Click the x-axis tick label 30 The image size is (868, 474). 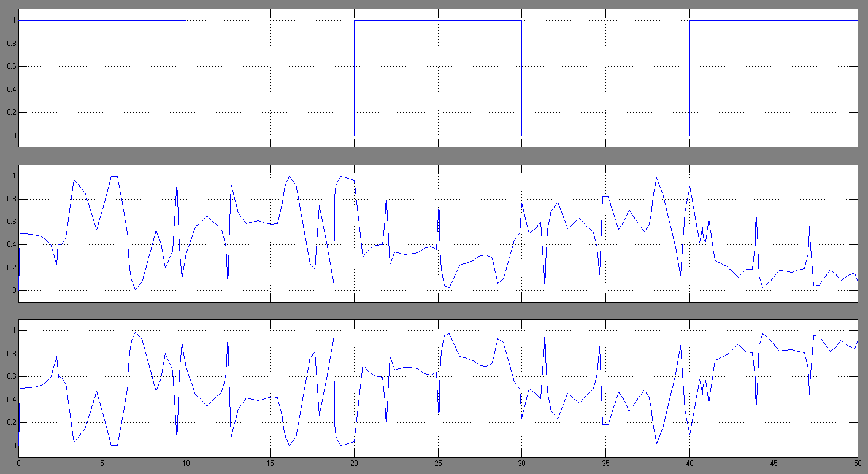pos(522,463)
